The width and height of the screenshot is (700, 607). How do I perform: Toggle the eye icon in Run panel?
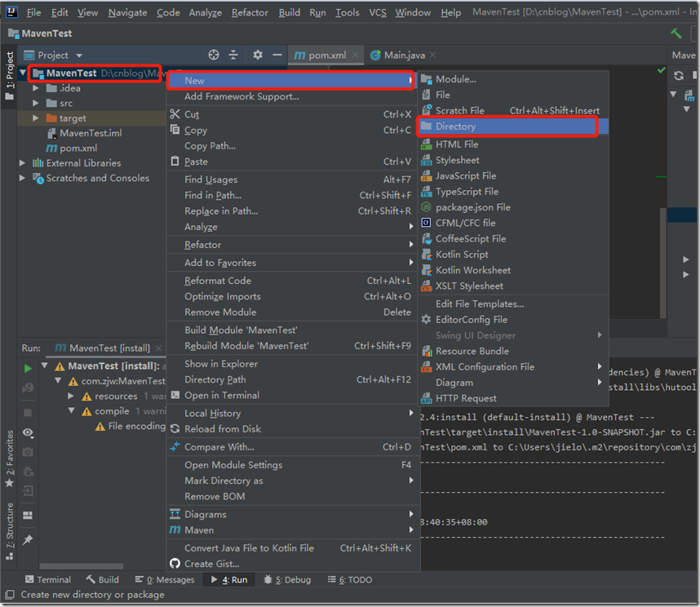coord(28,432)
